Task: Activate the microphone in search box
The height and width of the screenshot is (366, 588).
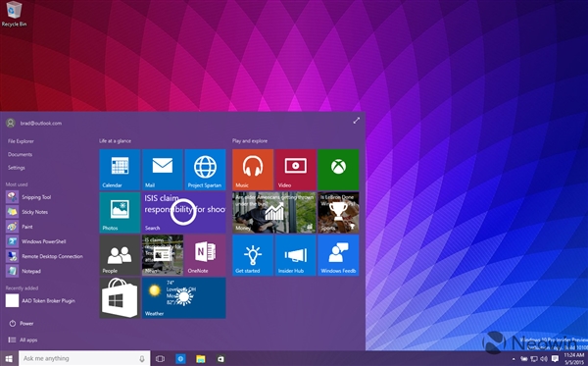Action: point(142,359)
